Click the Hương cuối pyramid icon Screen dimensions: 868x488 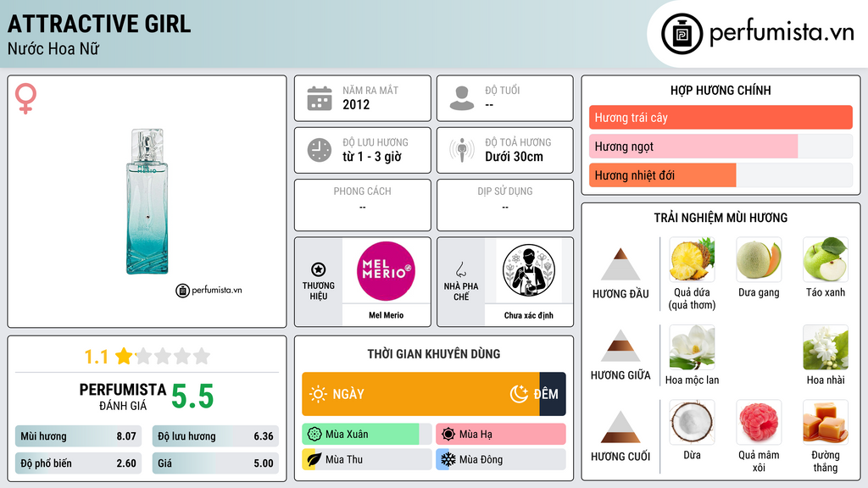click(620, 427)
